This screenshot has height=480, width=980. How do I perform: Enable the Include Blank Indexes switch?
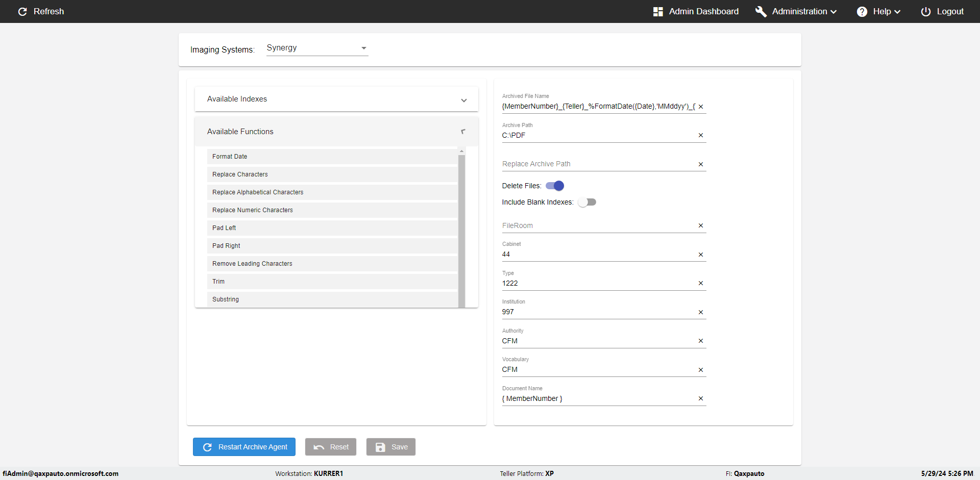tap(587, 202)
